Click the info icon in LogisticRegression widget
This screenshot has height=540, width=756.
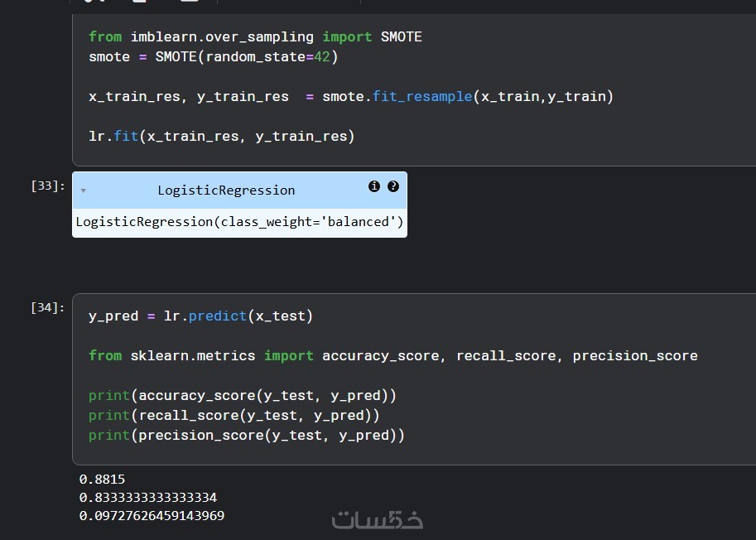coord(374,186)
